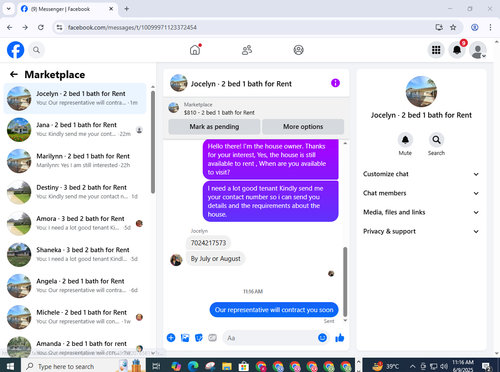
Task: Open $810 Marketplace listing link
Action: (219, 113)
